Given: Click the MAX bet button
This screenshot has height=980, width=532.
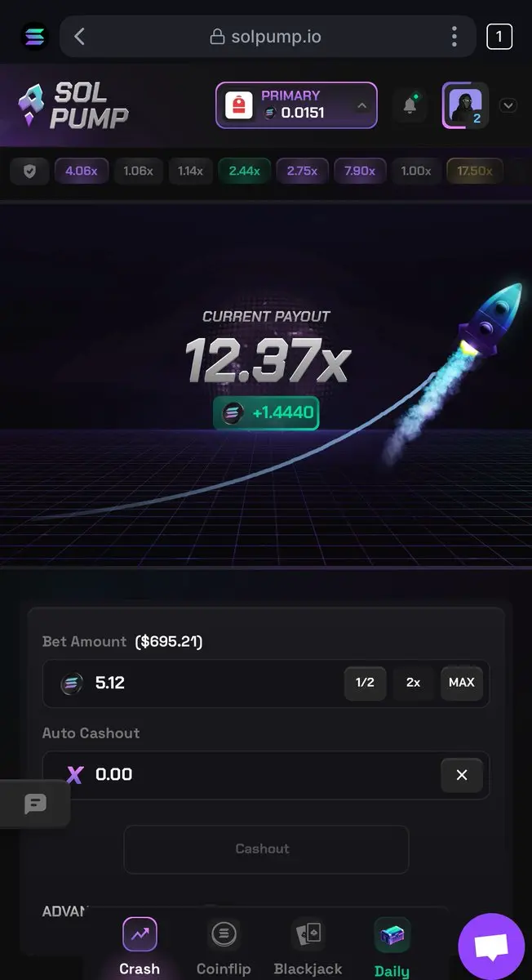Looking at the screenshot, I should [x=462, y=683].
